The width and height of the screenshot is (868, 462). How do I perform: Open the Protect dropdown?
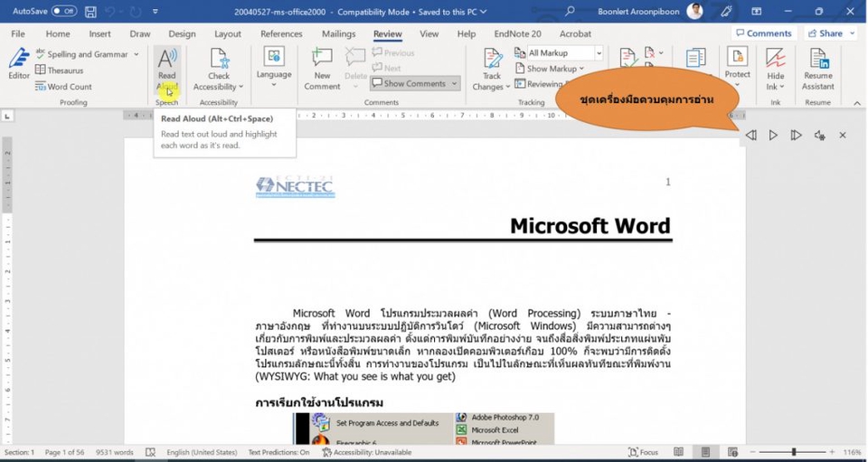(x=738, y=69)
